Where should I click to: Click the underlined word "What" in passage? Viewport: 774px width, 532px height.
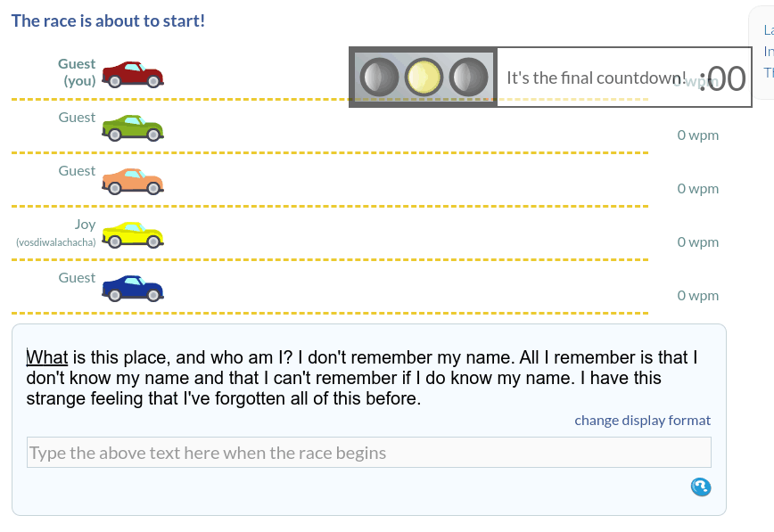[47, 357]
